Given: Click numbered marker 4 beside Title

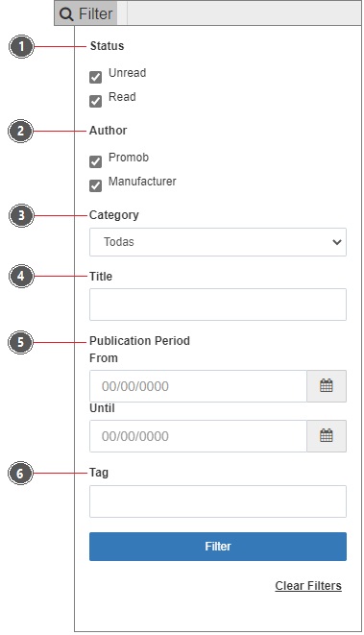Looking at the screenshot, I should pos(21,277).
